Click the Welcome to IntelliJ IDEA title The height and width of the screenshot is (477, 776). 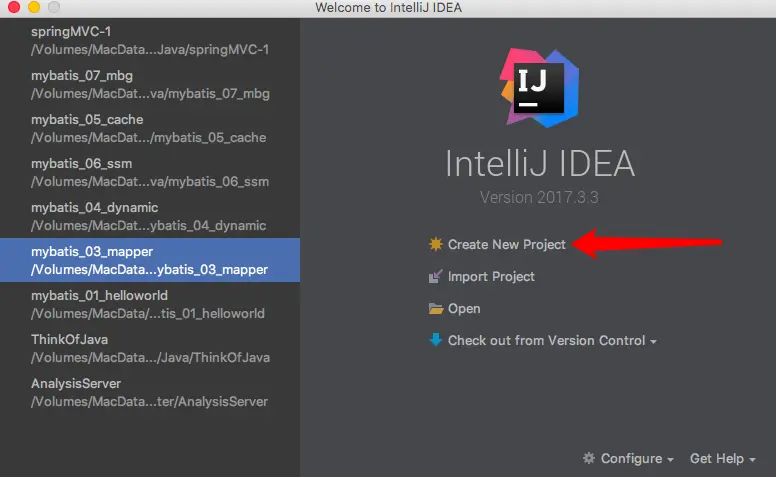coord(388,7)
